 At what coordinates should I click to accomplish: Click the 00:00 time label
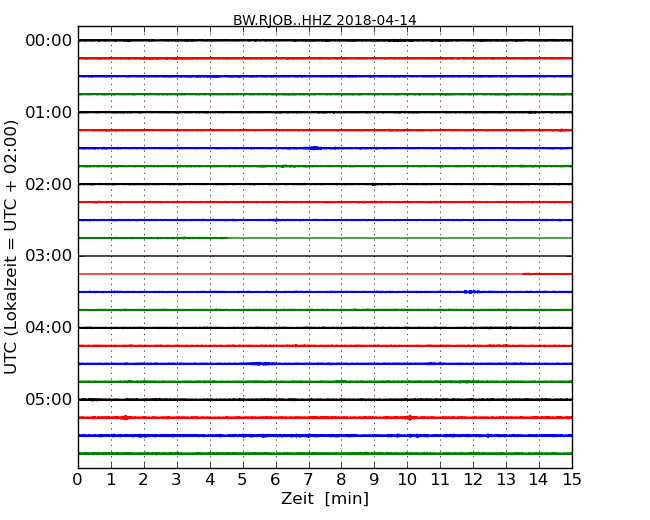point(49,41)
